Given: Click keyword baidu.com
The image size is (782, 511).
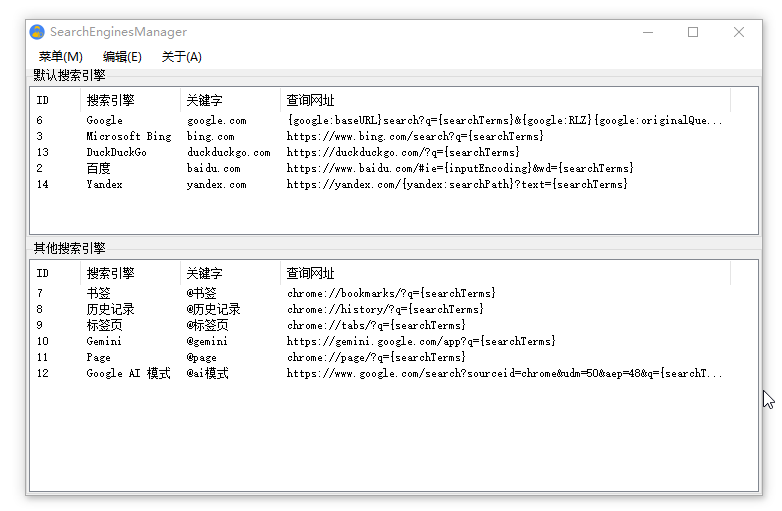Looking at the screenshot, I should click(213, 168).
